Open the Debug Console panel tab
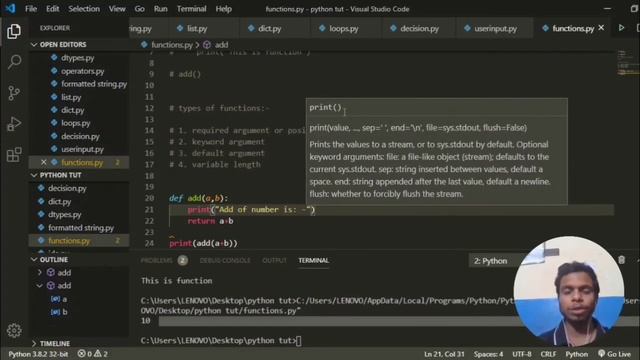 click(225, 260)
